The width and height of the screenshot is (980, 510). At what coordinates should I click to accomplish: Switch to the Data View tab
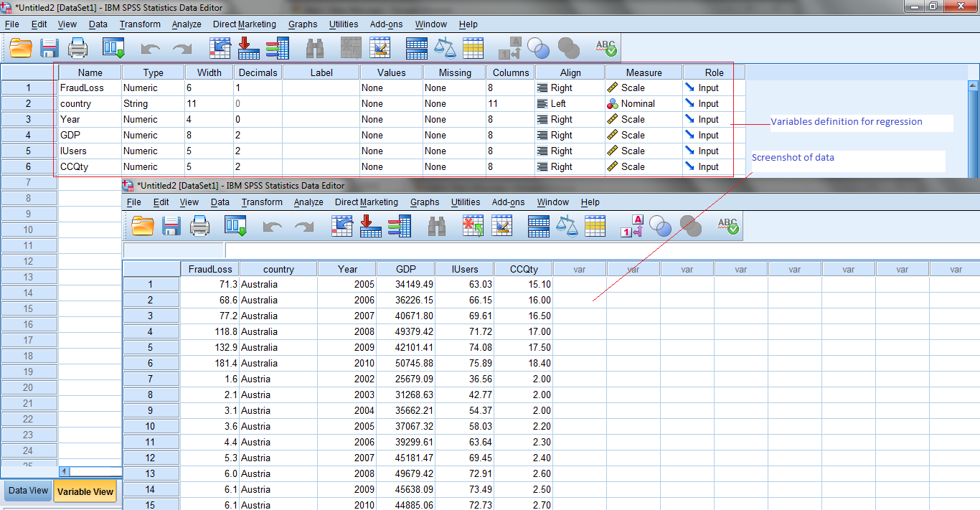pyautogui.click(x=28, y=491)
